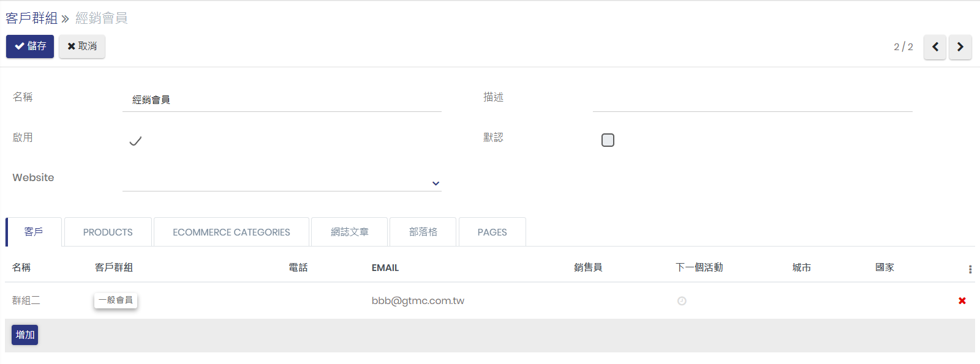Viewport: 980px width, 364px height.
Task: Sort by 下一個活動 column header
Action: point(699,268)
